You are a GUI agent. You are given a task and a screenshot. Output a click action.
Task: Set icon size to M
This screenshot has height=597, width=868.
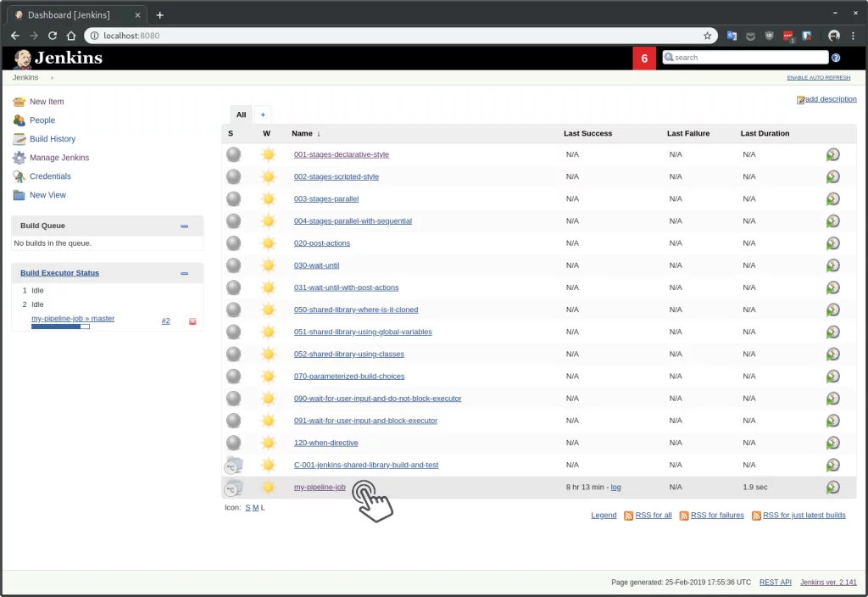click(x=255, y=508)
